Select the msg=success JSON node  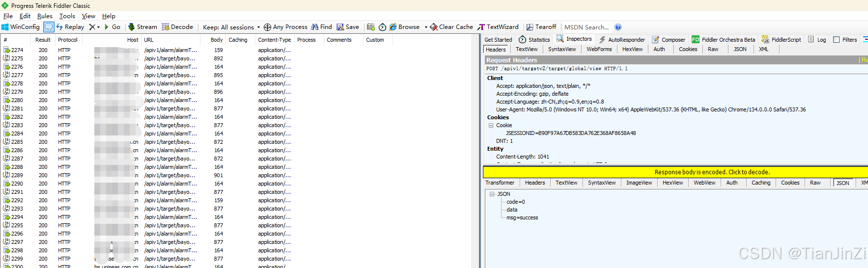point(522,218)
